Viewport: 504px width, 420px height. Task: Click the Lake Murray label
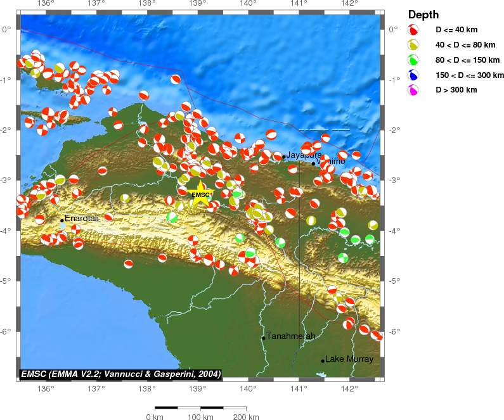(x=349, y=359)
